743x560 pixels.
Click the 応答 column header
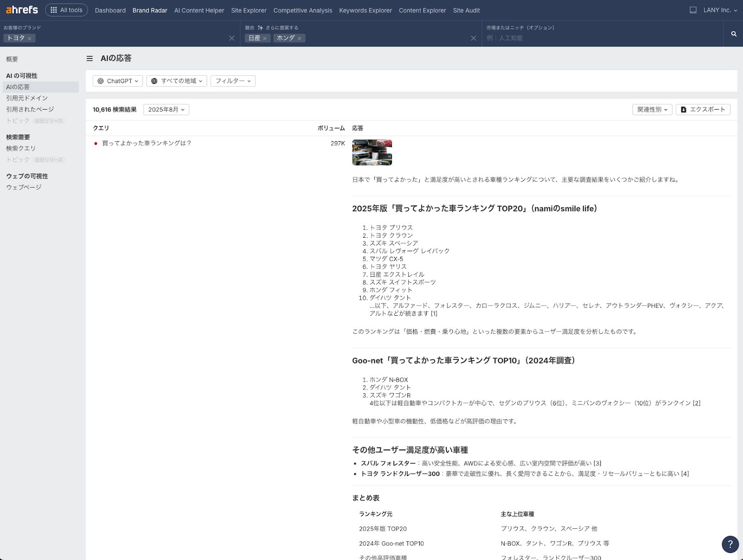(358, 128)
